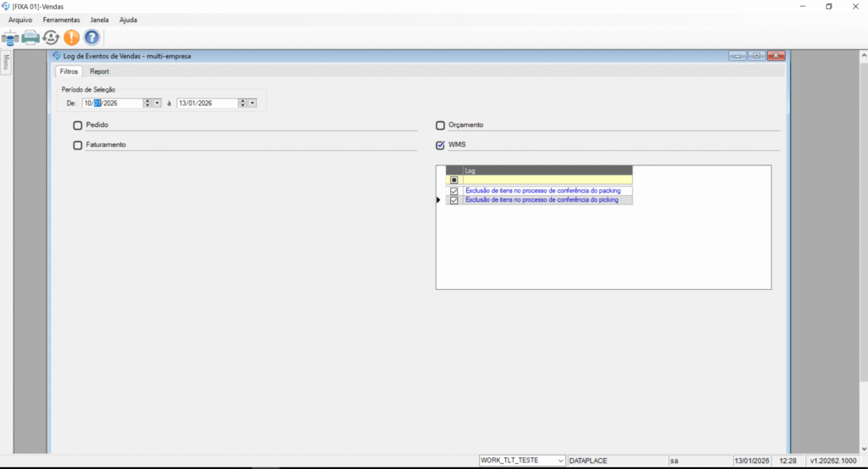Open help with the blue question icon

92,37
